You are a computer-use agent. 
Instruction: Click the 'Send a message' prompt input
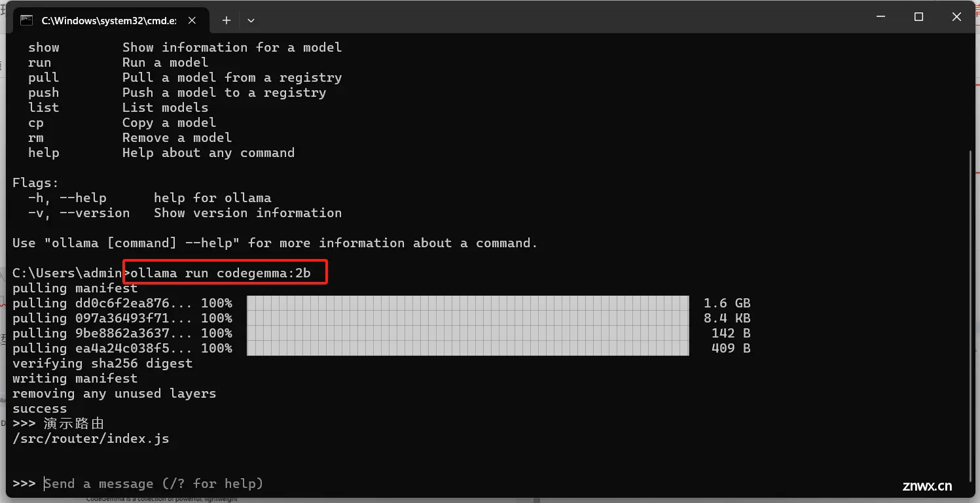[153, 483]
